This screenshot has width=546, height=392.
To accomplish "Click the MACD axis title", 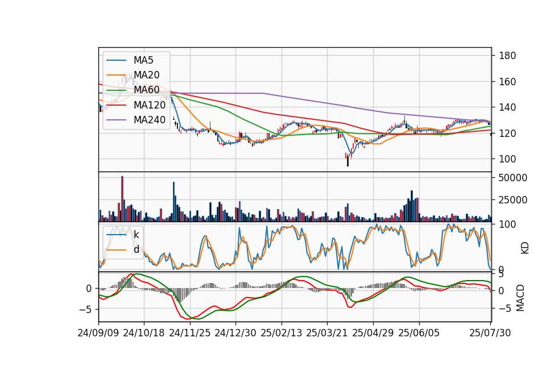I will [x=520, y=298].
